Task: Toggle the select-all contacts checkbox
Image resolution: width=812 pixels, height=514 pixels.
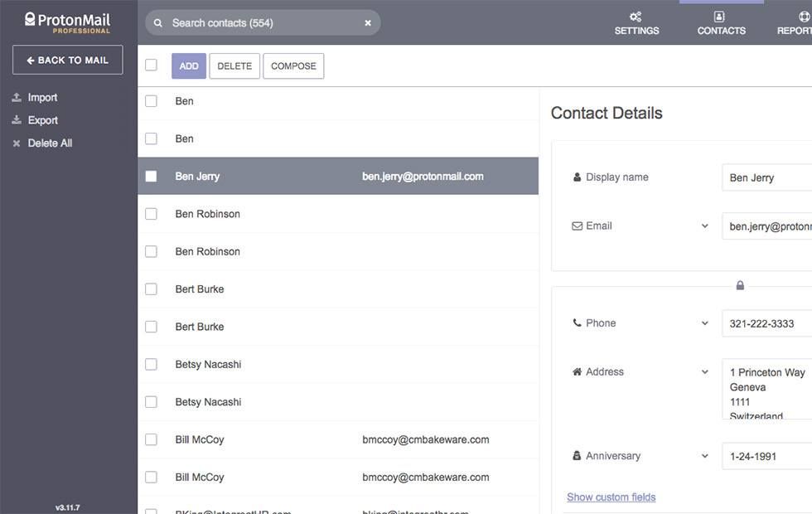Action: click(151, 65)
